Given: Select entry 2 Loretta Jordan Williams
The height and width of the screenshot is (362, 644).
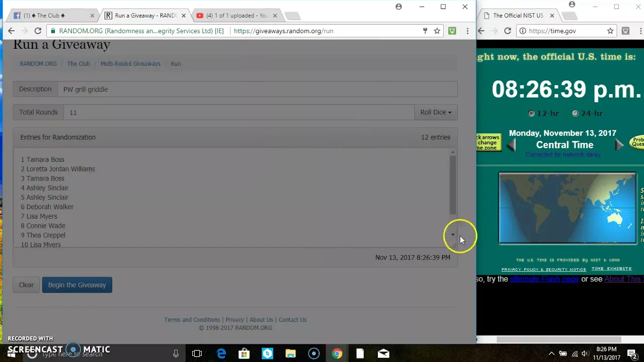Looking at the screenshot, I should (x=58, y=169).
